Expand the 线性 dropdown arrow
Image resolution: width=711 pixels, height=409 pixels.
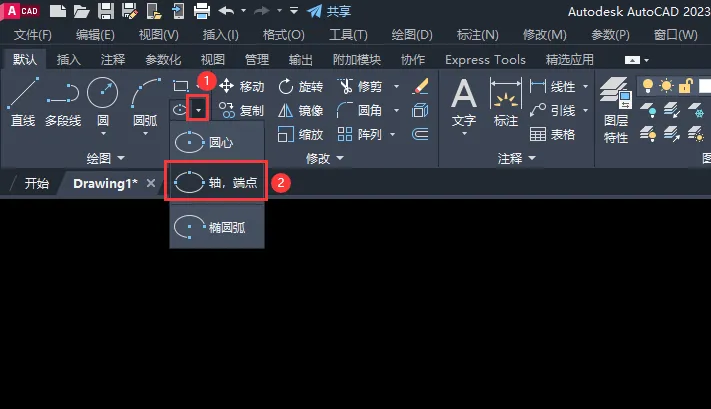[x=585, y=86]
